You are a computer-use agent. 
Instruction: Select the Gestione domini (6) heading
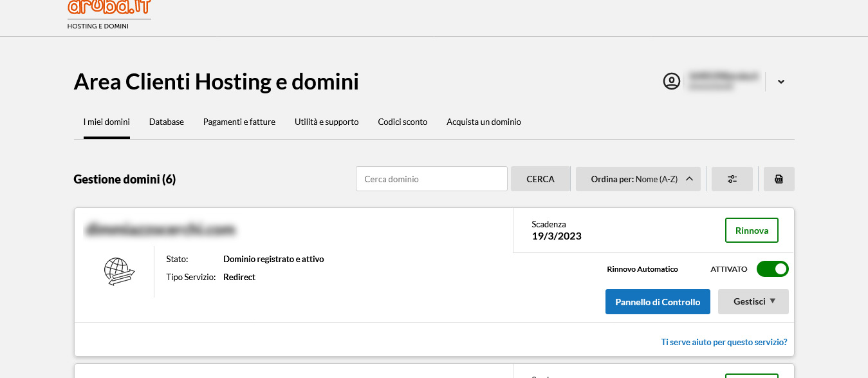tap(125, 179)
